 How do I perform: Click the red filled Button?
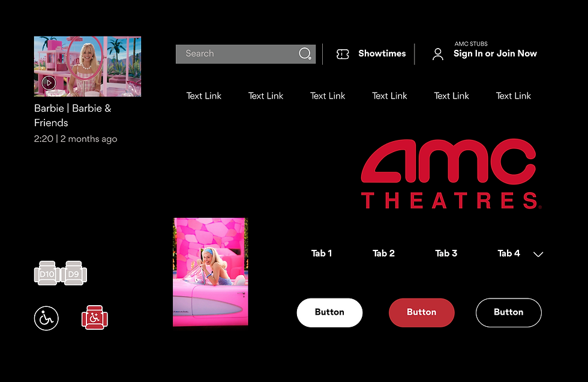(421, 312)
